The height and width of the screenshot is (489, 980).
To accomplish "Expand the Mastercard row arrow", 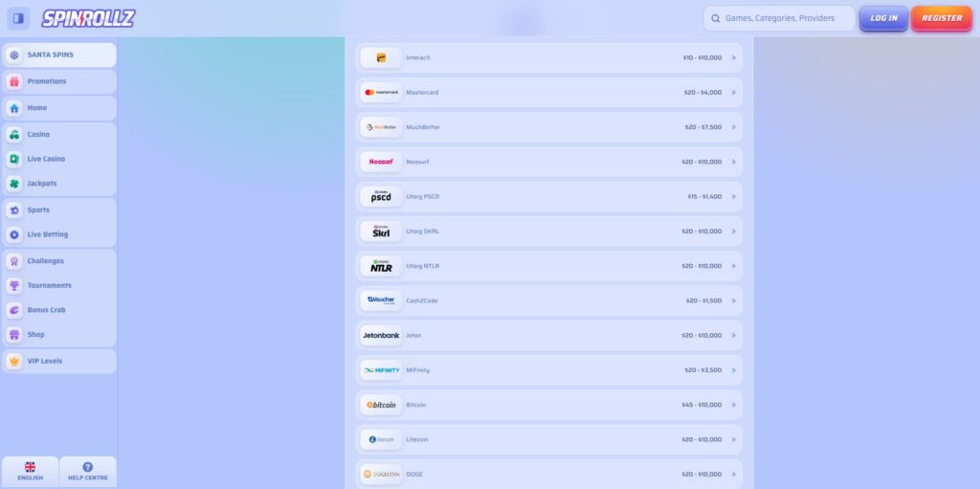I will pyautogui.click(x=734, y=93).
